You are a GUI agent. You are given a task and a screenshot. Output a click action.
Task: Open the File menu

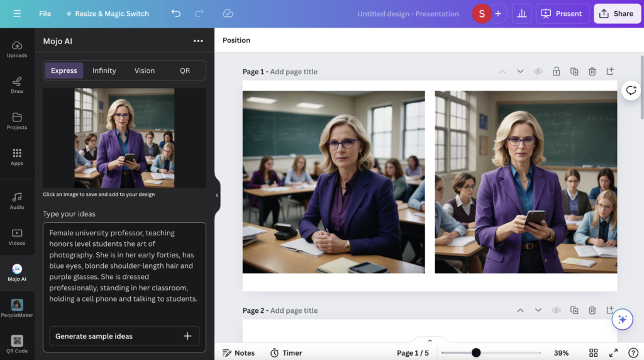pos(45,14)
